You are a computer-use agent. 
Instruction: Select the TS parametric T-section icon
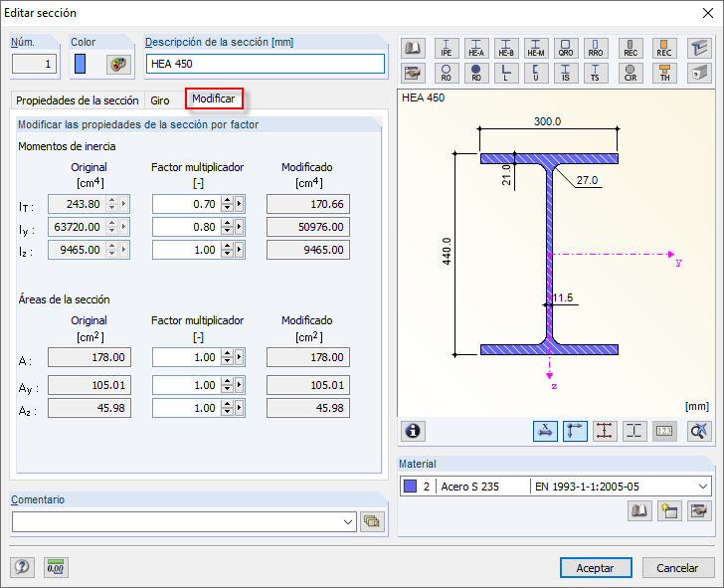tap(596, 73)
